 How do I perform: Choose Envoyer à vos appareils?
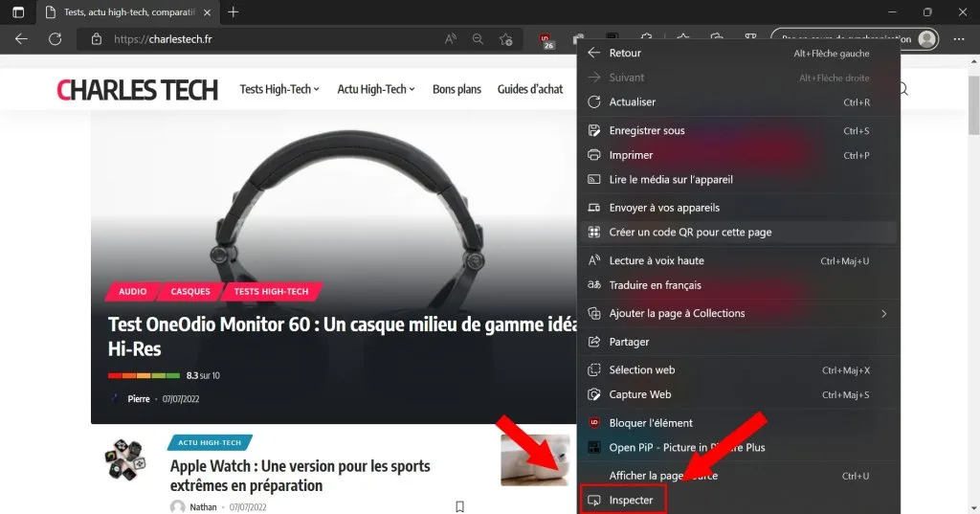(738, 208)
